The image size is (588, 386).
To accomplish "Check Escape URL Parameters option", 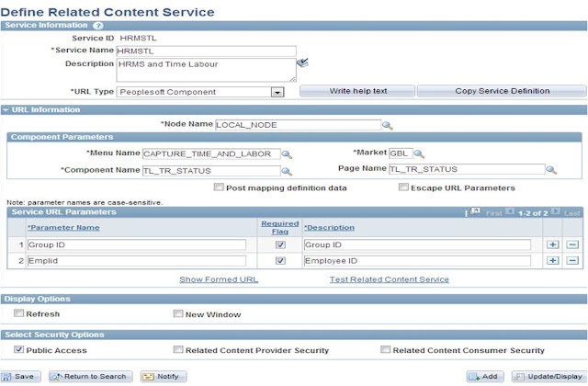I will tap(403, 187).
